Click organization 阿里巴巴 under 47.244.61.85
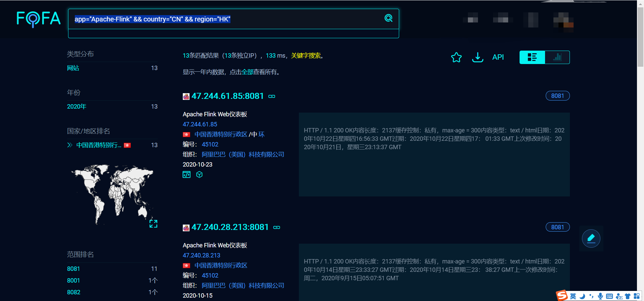The height and width of the screenshot is (301, 644). [x=243, y=155]
